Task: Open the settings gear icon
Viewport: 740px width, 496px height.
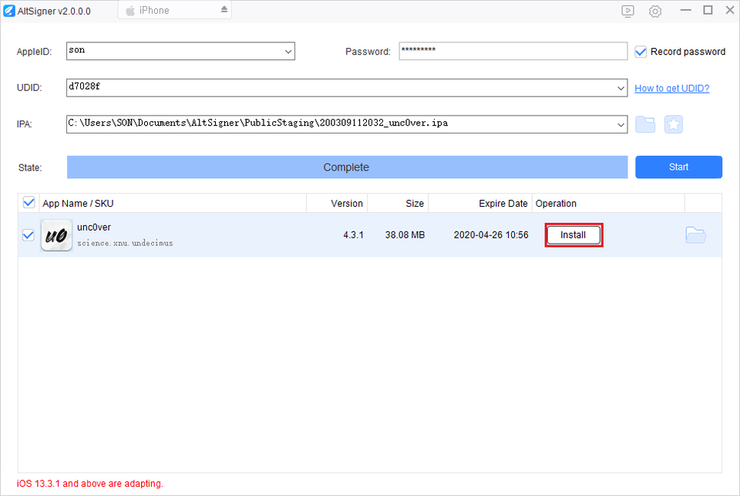Action: click(x=655, y=11)
